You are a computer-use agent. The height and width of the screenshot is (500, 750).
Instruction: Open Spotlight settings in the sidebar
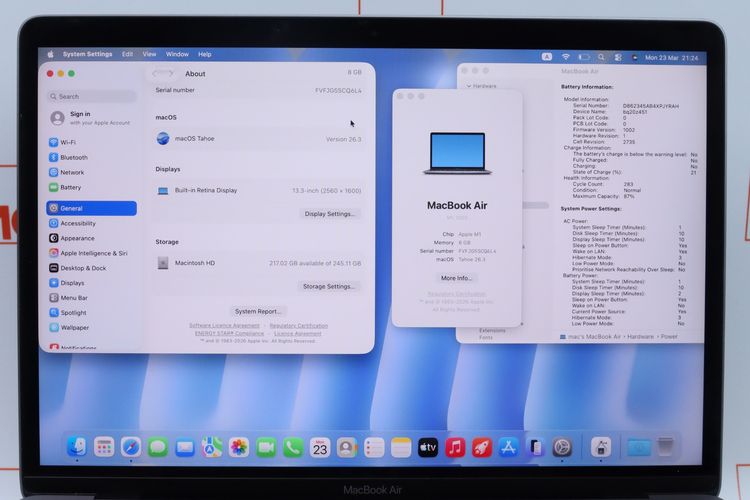coord(91,312)
